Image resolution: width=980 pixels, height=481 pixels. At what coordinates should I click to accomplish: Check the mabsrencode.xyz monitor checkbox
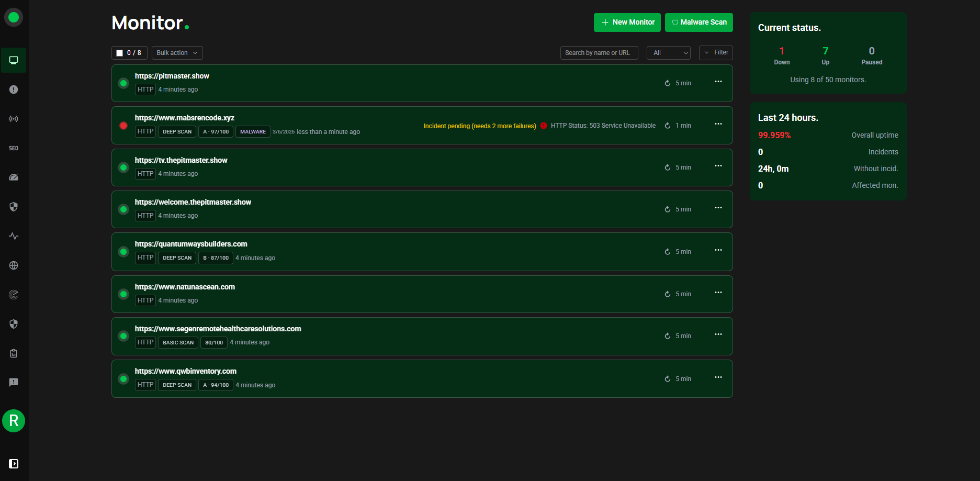[x=123, y=126]
